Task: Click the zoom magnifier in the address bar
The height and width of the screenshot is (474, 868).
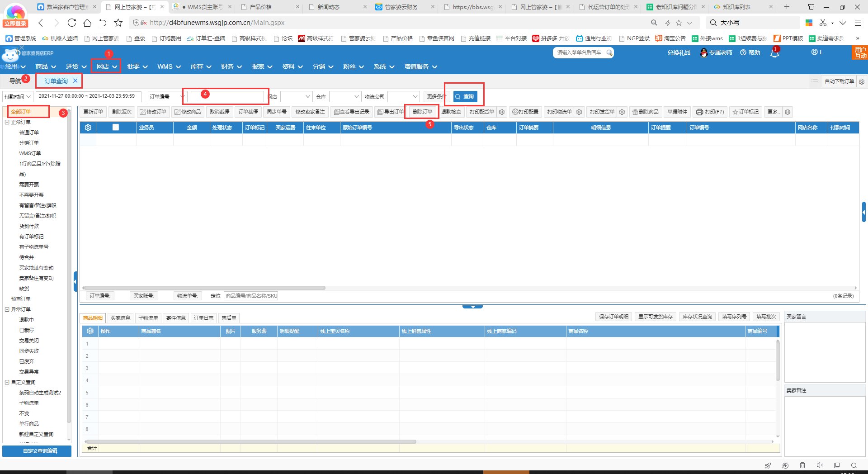Action: click(654, 23)
